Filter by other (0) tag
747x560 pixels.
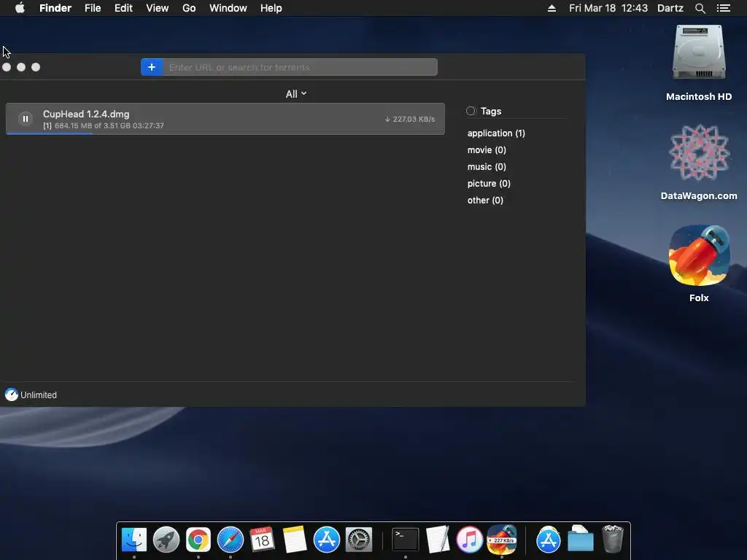tap(485, 200)
